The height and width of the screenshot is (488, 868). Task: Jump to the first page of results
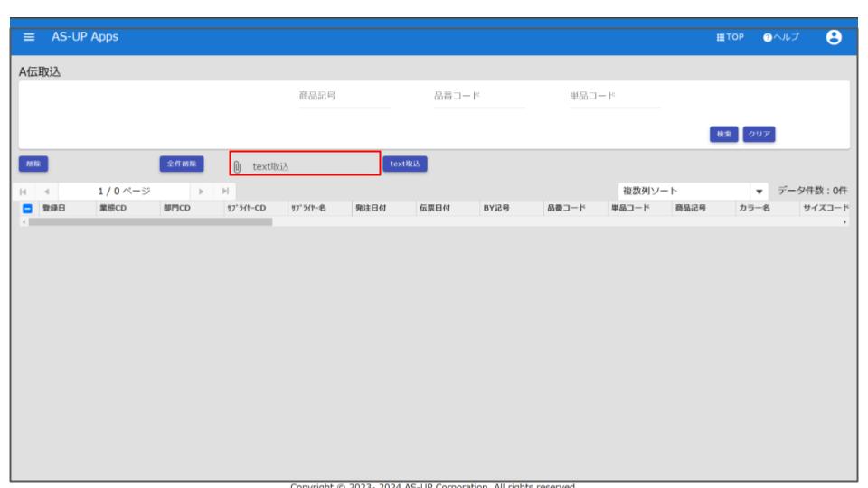24,192
